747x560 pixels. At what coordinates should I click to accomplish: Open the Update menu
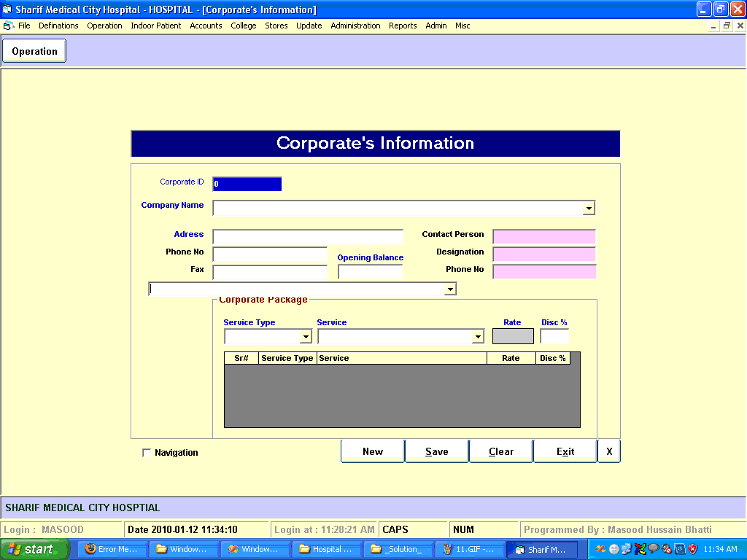click(309, 26)
